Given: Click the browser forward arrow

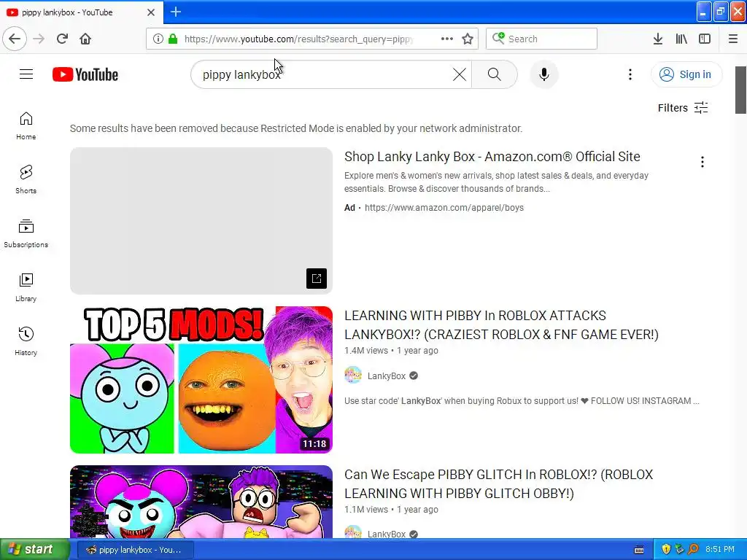Looking at the screenshot, I should click(39, 39).
